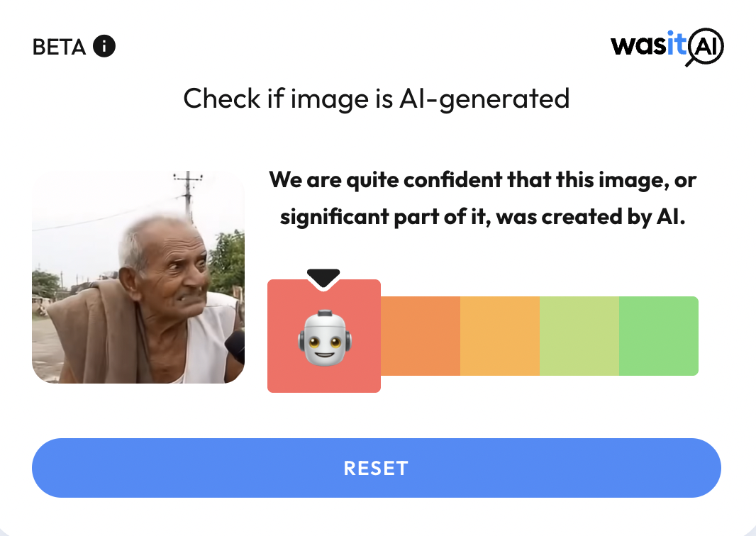Image resolution: width=756 pixels, height=536 pixels.
Task: Click the magnifying glass AI logo
Action: point(705,48)
